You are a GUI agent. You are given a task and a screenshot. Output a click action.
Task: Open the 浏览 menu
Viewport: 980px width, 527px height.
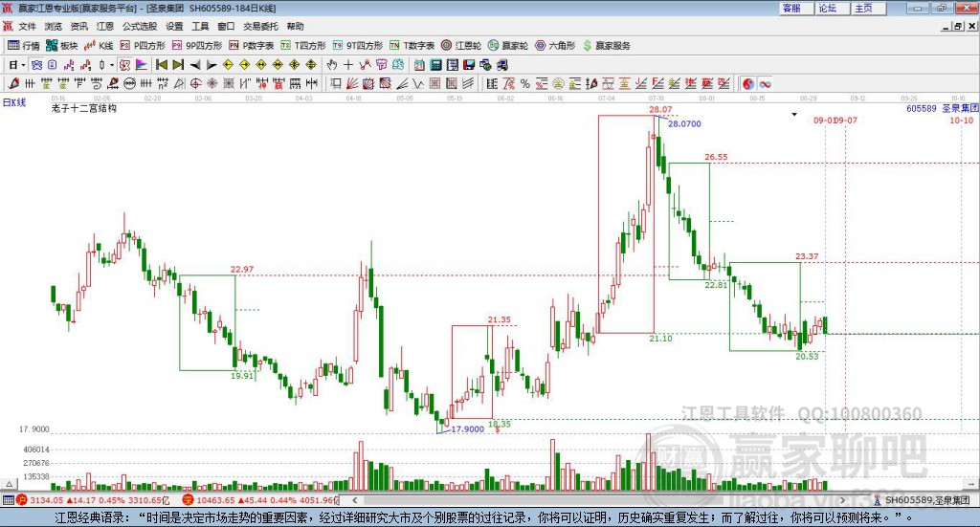tap(54, 26)
